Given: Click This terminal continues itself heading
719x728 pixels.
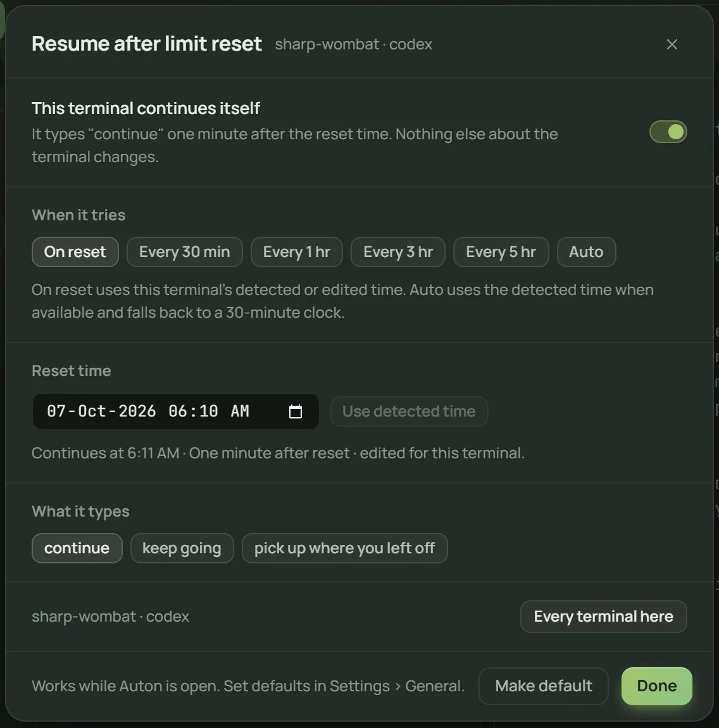Looking at the screenshot, I should point(146,108).
